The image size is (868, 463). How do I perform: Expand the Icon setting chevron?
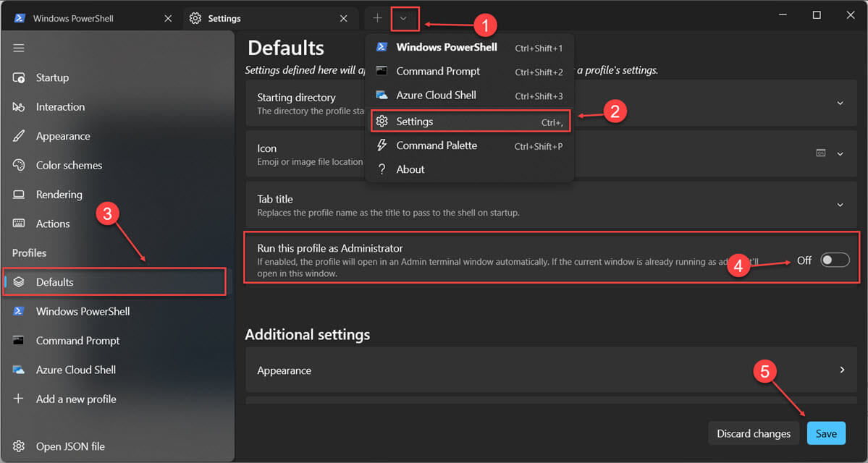click(840, 154)
